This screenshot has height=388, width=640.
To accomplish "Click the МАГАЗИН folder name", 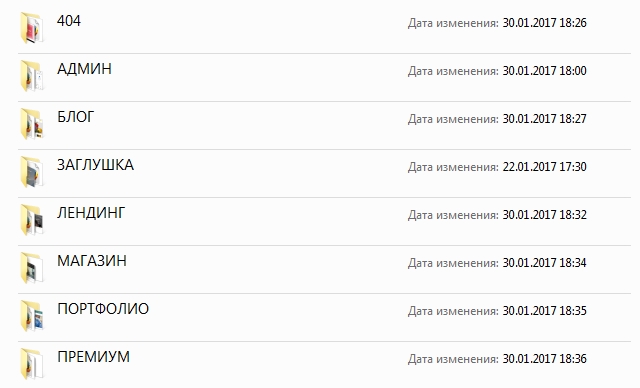I will [92, 261].
